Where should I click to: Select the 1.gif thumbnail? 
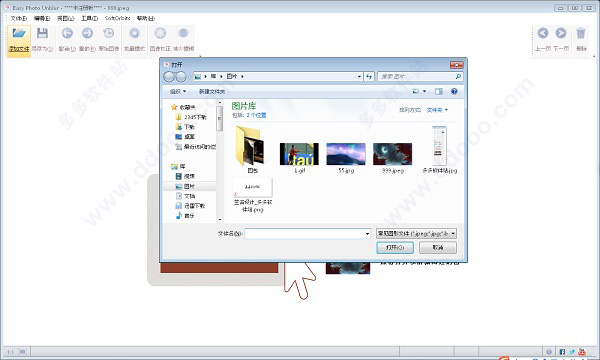tap(299, 154)
